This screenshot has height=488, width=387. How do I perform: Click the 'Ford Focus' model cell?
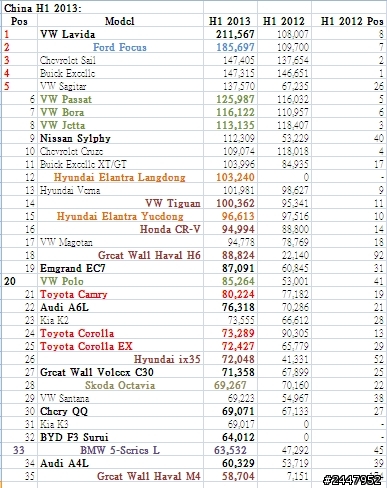[120, 47]
